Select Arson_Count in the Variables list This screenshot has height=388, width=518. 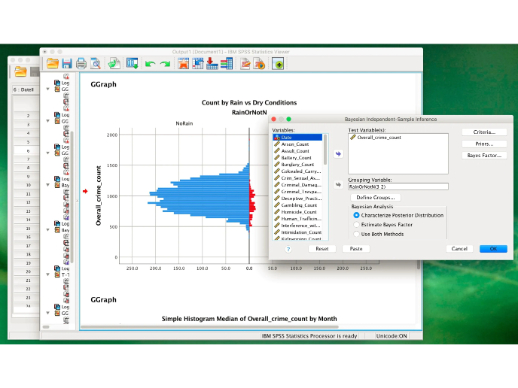pyautogui.click(x=298, y=144)
